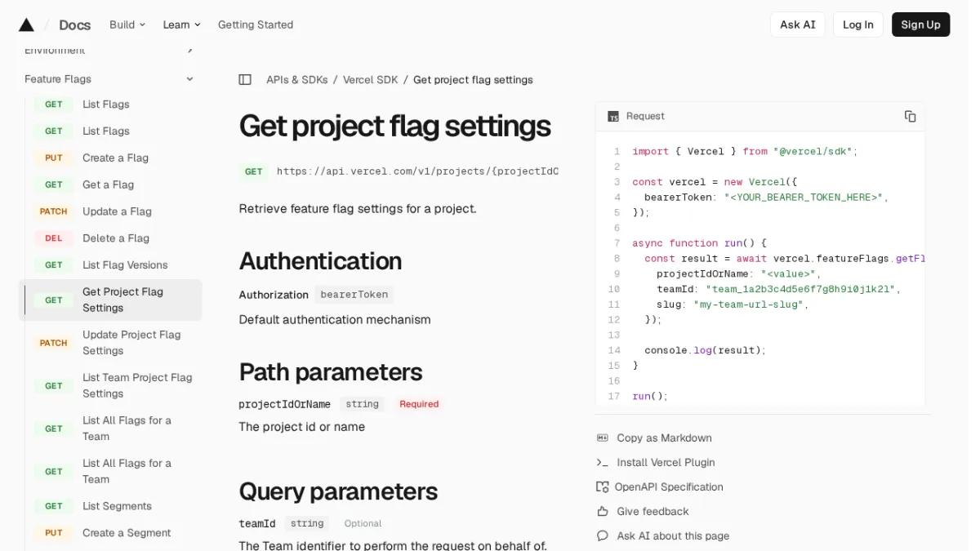Screen dimensions: 980x551
Task: Select Get Project Flag Settings item
Action: 110,300
